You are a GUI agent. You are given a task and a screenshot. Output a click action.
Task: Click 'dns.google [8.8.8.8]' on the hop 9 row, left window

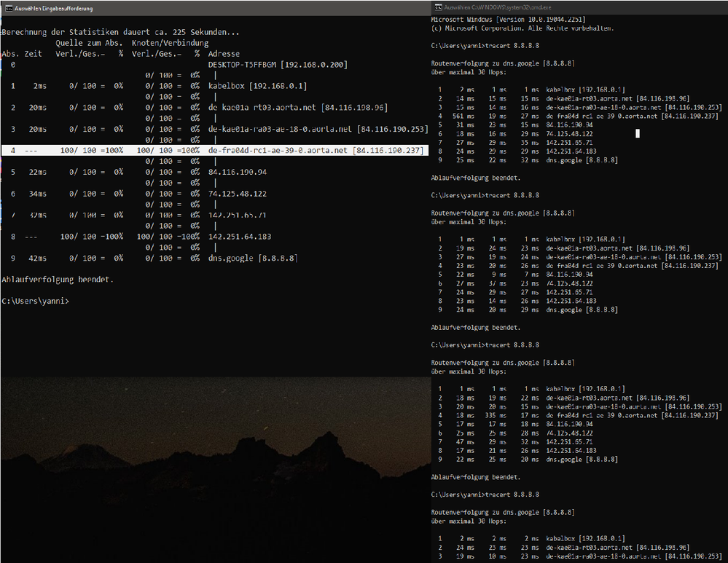pos(253,258)
